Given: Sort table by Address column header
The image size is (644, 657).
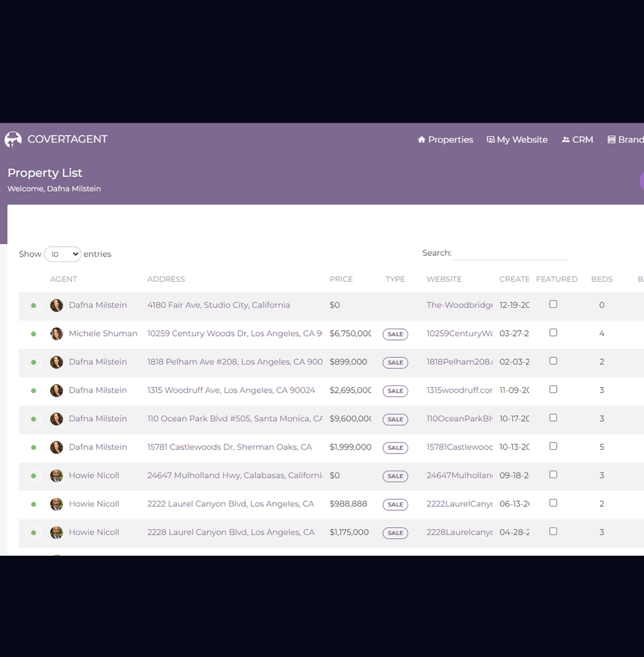Looking at the screenshot, I should [x=166, y=279].
